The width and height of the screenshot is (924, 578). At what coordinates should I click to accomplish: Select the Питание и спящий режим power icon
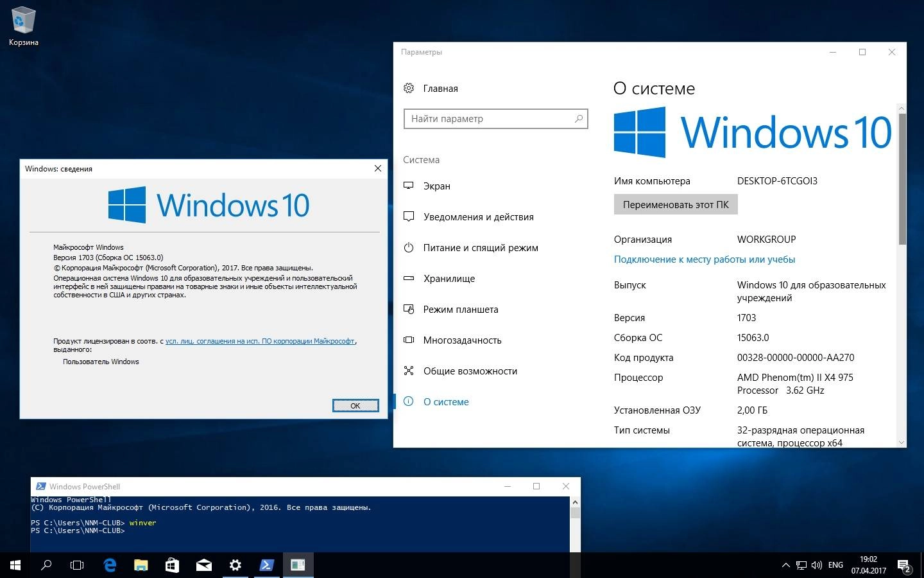pyautogui.click(x=409, y=247)
